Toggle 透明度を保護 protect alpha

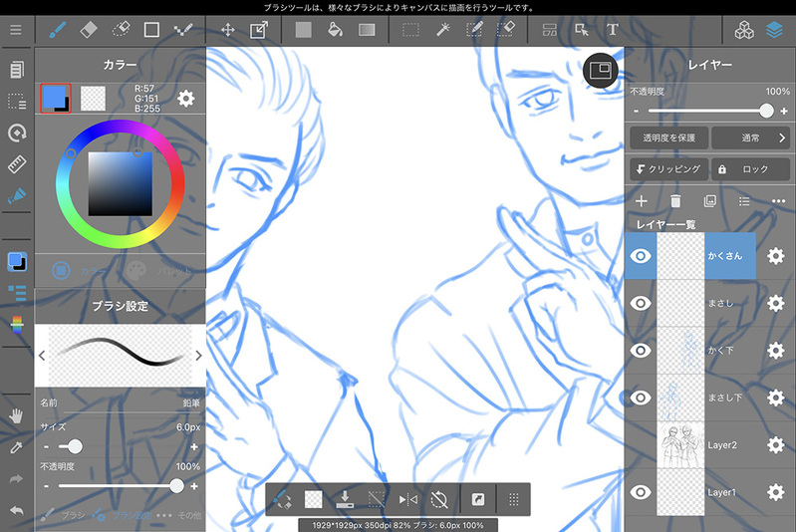point(668,137)
